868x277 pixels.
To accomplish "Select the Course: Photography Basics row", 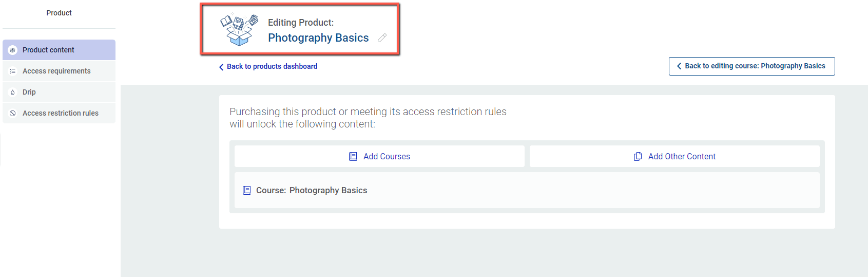I will 527,190.
